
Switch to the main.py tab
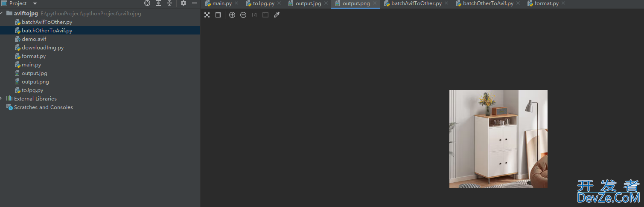coord(222,3)
